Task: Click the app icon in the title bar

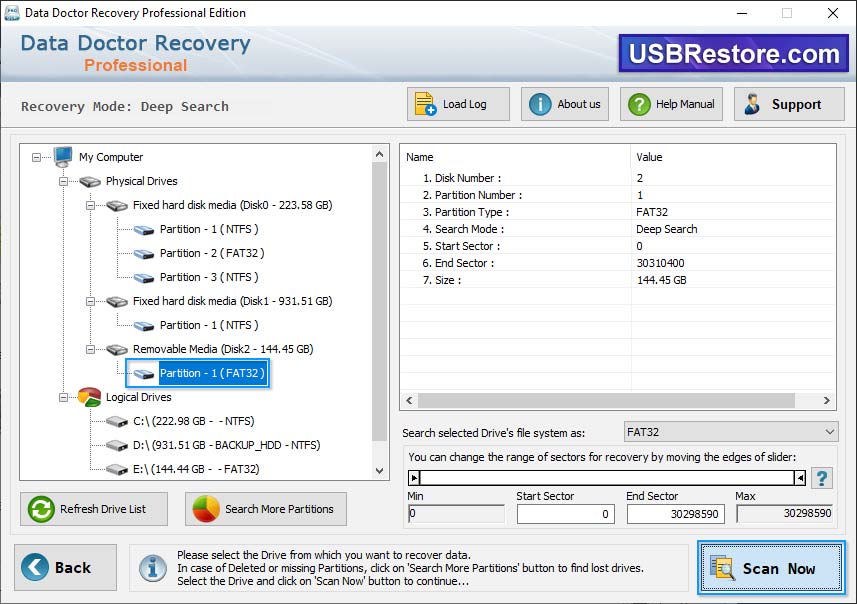Action: click(12, 13)
